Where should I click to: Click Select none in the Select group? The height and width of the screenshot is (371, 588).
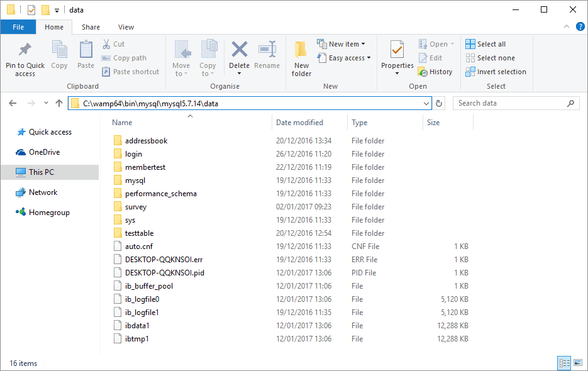coord(490,57)
